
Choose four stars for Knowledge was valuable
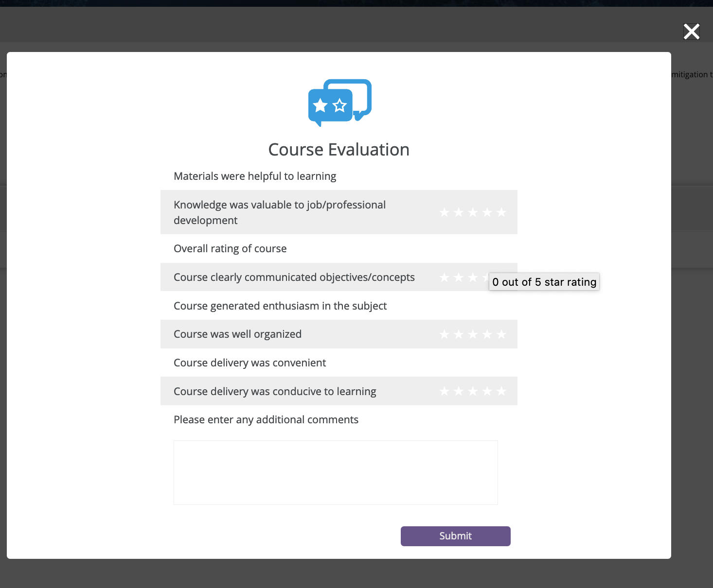tap(487, 212)
